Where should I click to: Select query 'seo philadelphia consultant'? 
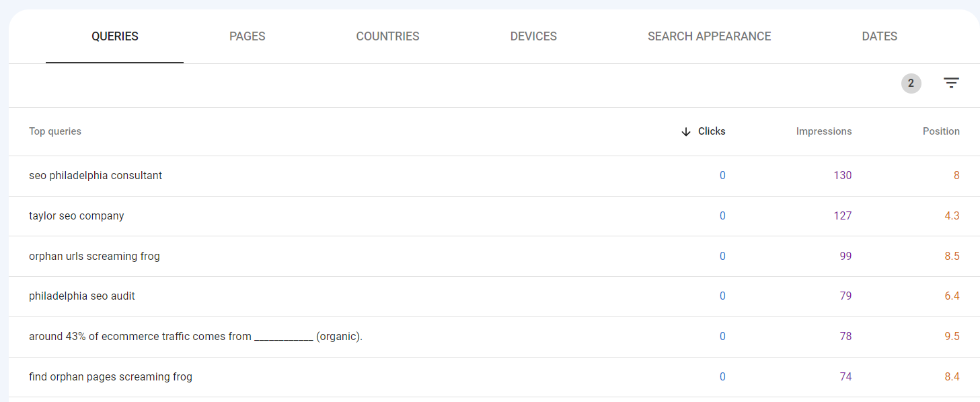(x=96, y=175)
